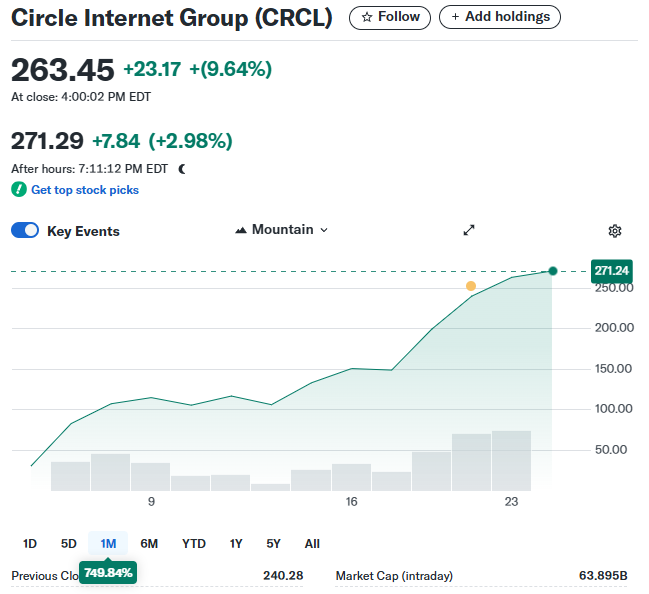The width and height of the screenshot is (649, 594).
Task: Follow the Circle Internet Group stock
Action: coord(390,17)
